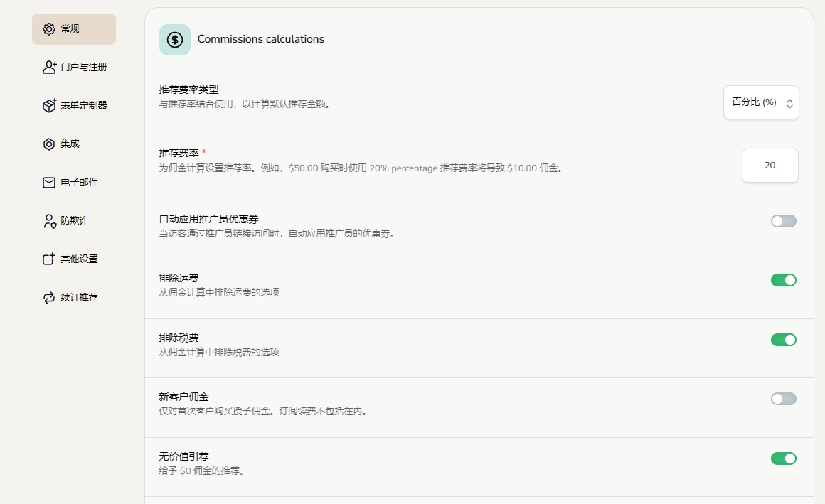Click the 集成 target icon
This screenshot has width=825, height=504.
(x=48, y=144)
